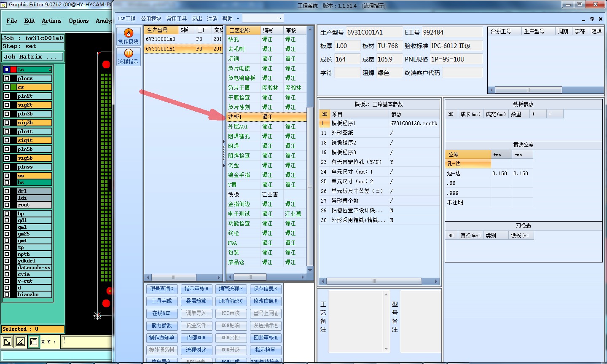Toggle visibility box of cs layer
This screenshot has height=364, width=607.
click(7, 87)
